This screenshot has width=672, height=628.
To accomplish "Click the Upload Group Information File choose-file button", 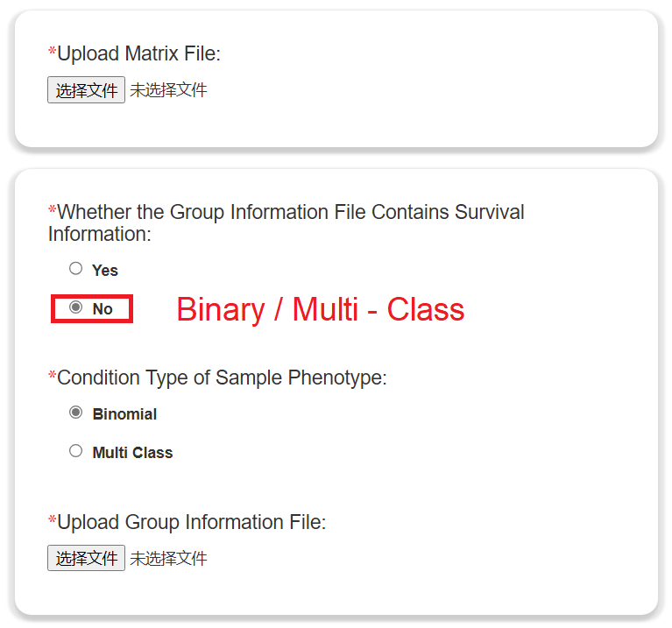I will pyautogui.click(x=86, y=558).
